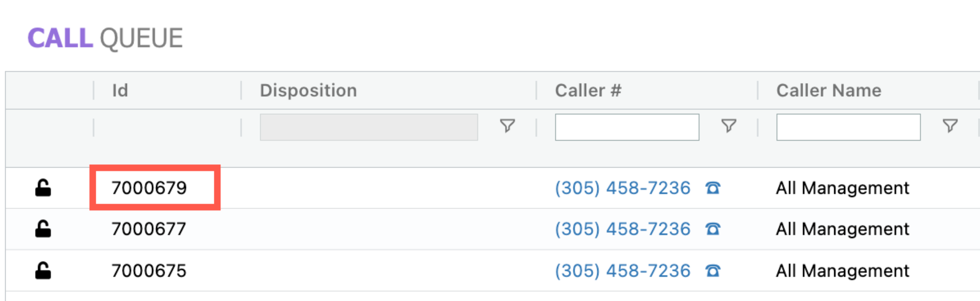This screenshot has width=980, height=301.
Task: Open the Disposition filter dropdown box
Action: tap(369, 127)
